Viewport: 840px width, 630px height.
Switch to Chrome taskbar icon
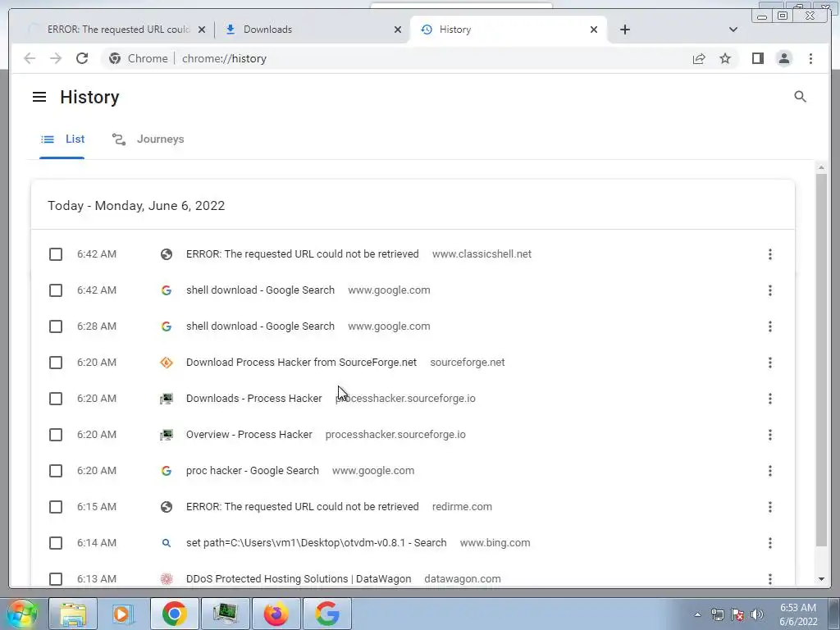(x=174, y=614)
